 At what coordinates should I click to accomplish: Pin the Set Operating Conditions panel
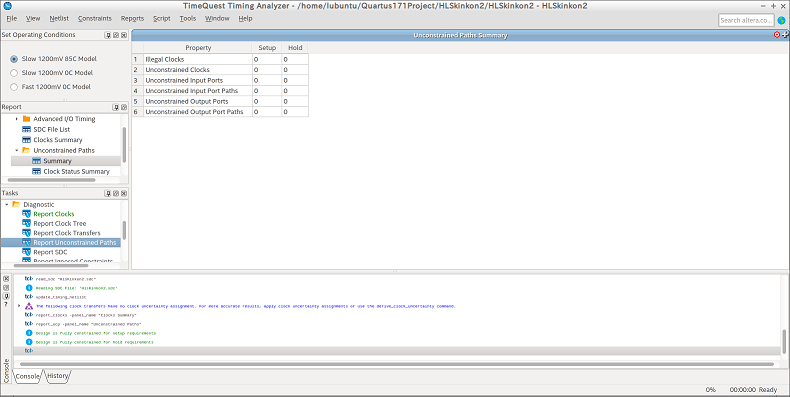[x=108, y=35]
